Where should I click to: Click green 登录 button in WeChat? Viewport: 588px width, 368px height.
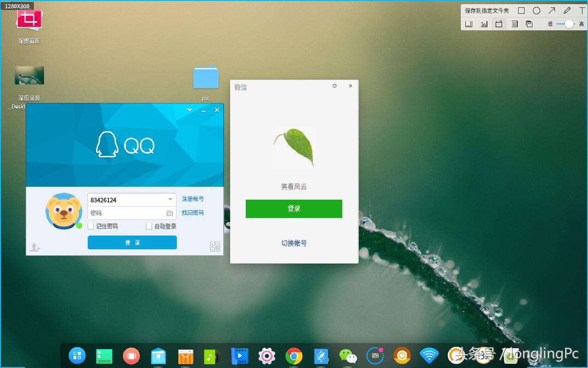click(x=294, y=208)
